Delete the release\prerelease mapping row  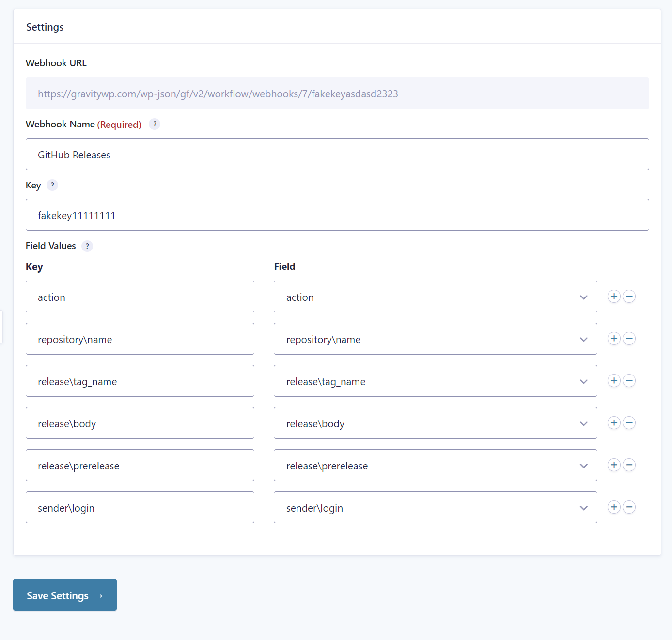click(629, 465)
